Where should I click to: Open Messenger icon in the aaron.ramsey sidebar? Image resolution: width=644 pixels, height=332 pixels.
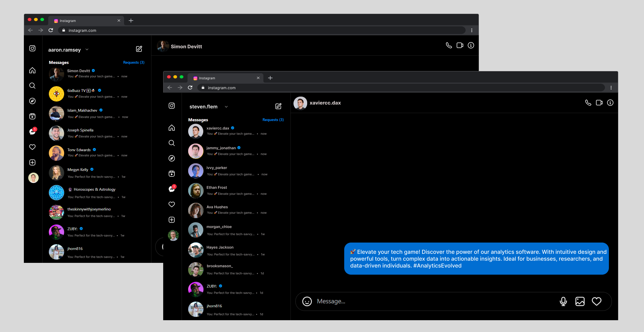pyautogui.click(x=32, y=132)
